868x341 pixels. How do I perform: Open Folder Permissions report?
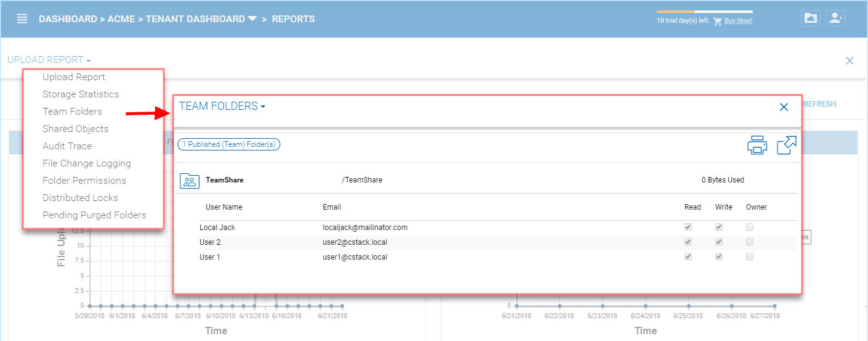(x=84, y=181)
